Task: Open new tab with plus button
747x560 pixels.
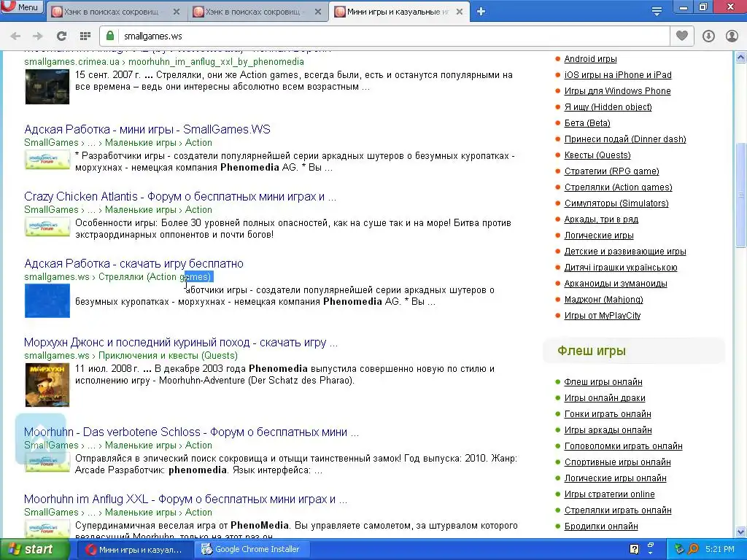Action: 481,12
